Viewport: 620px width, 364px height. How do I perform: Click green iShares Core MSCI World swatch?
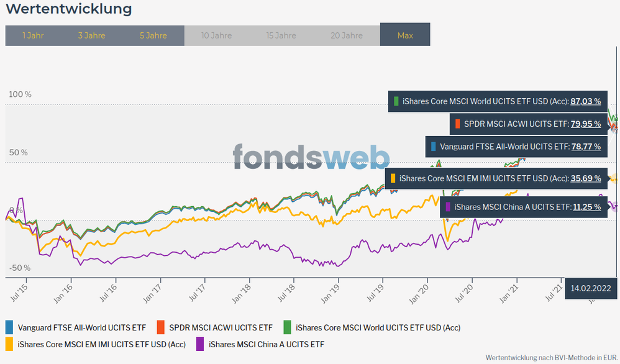[287, 327]
